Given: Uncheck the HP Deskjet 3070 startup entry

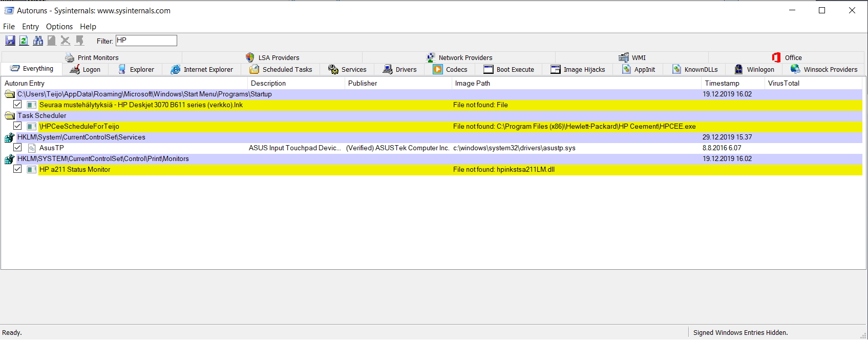Looking at the screenshot, I should tap(17, 105).
